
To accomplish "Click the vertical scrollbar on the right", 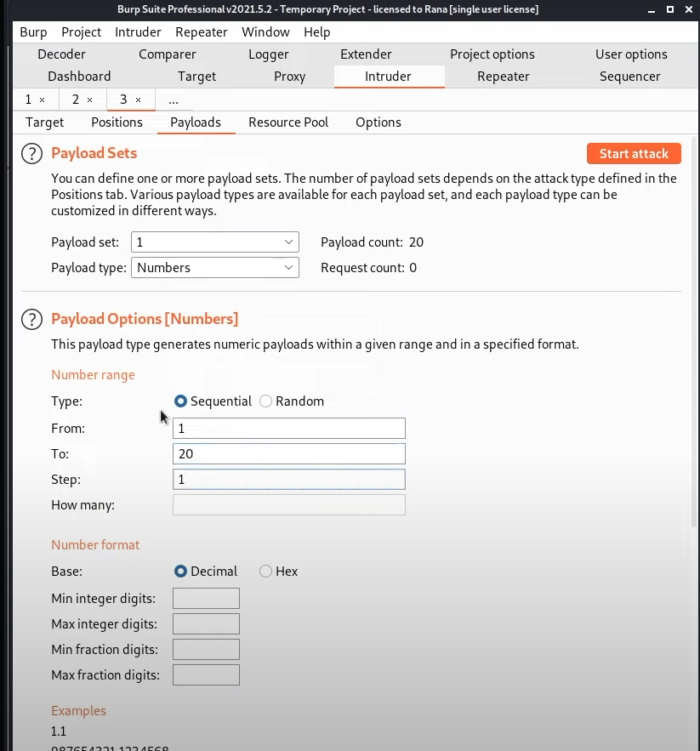I will tap(694, 331).
